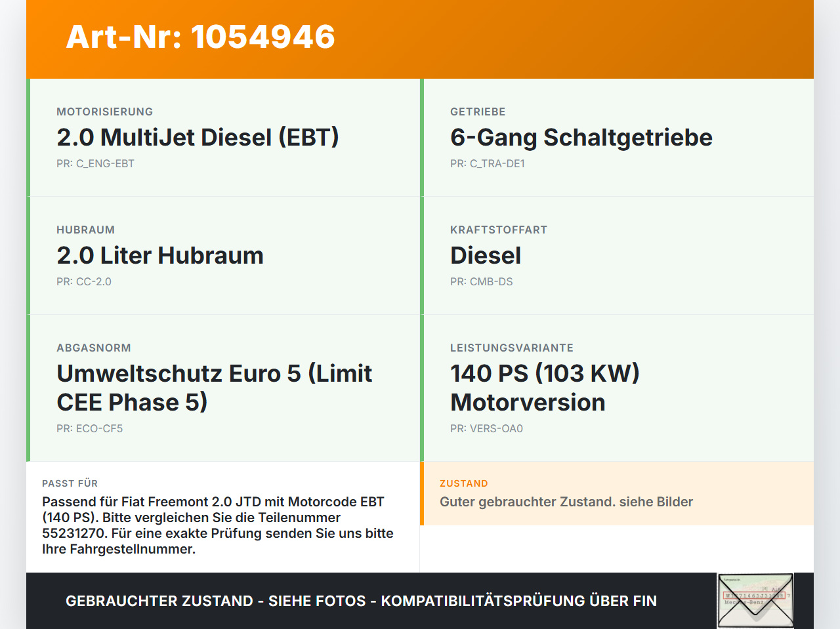Click the 'Diesel' fuel type value
The width and height of the screenshot is (840, 629).
486,255
